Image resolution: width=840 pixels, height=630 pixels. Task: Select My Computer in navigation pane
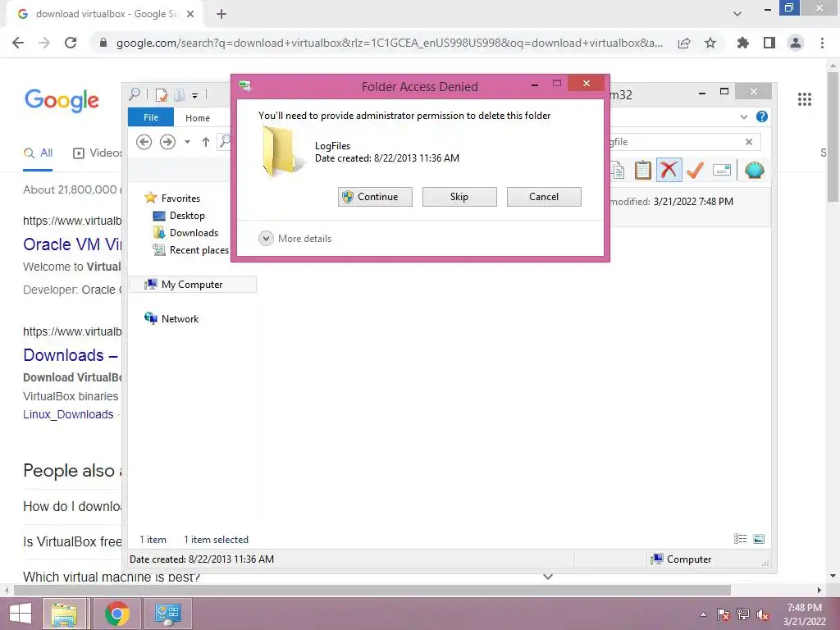pyautogui.click(x=192, y=285)
